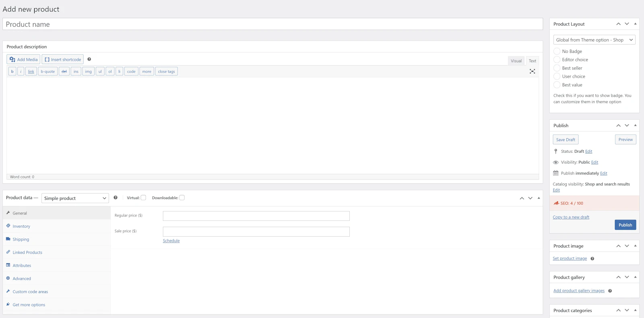Click Copy to a new draft
The image size is (644, 318).
point(571,217)
